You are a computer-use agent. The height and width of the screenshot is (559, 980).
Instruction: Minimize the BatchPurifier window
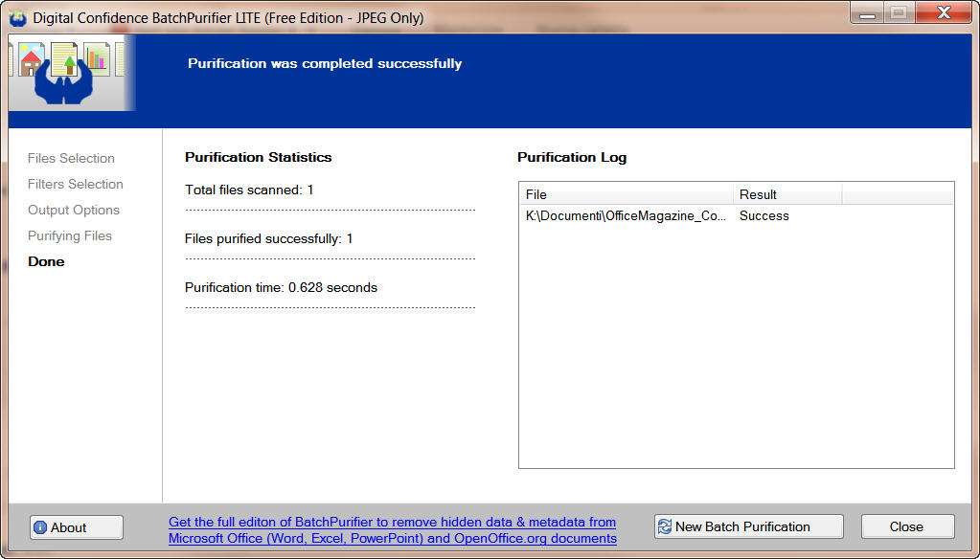pos(868,12)
